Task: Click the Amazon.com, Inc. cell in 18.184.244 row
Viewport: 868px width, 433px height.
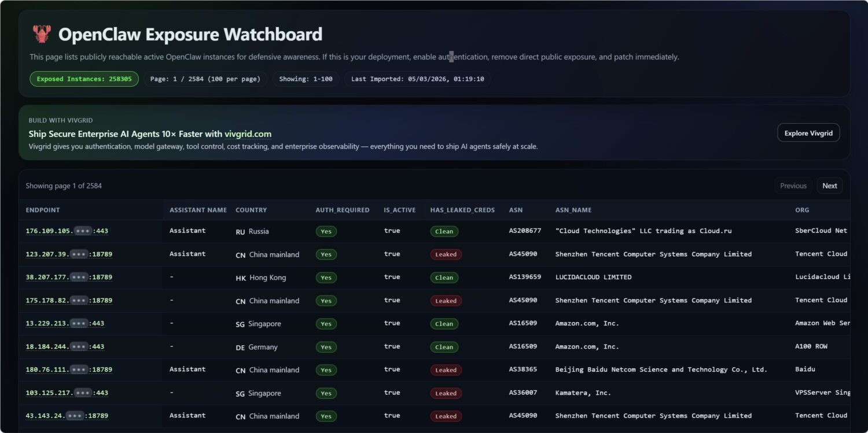Action: [587, 346]
